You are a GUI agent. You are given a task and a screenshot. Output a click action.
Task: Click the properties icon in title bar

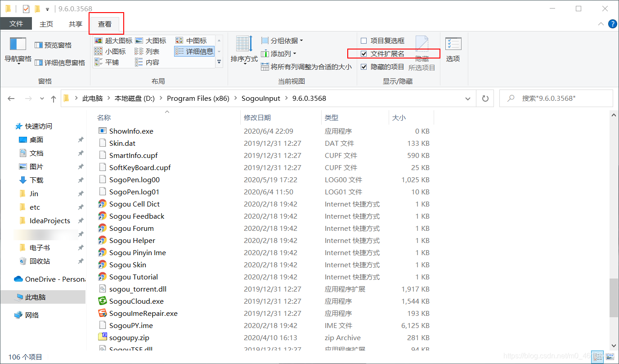(26, 9)
